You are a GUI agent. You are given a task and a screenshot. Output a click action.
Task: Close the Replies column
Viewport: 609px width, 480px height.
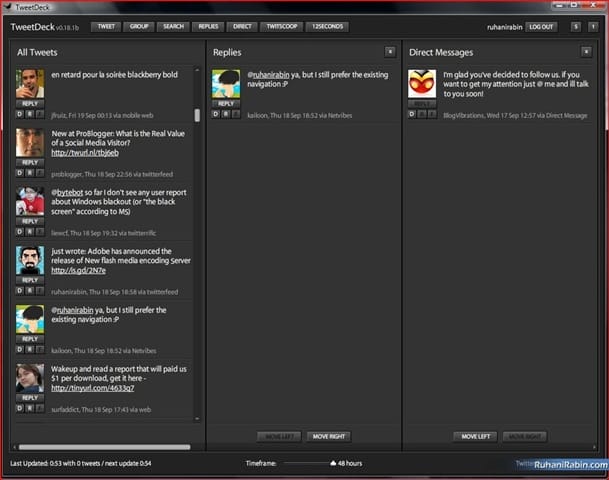pos(390,51)
